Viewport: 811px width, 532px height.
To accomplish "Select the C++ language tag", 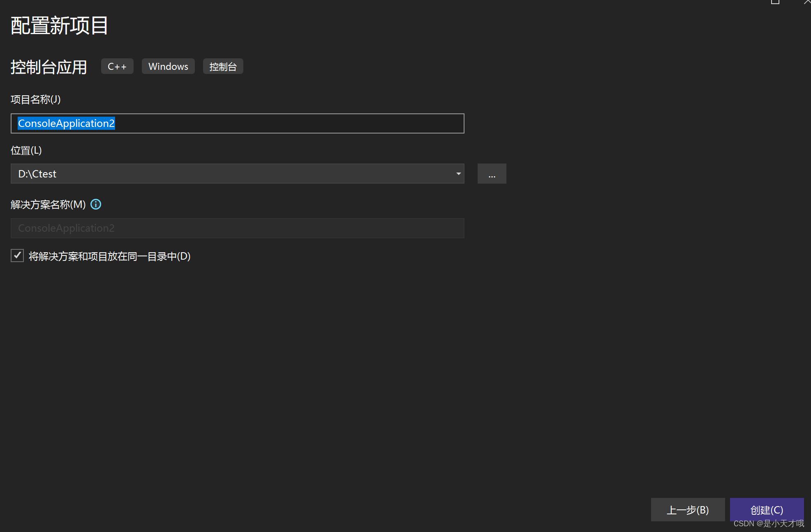I will (117, 66).
